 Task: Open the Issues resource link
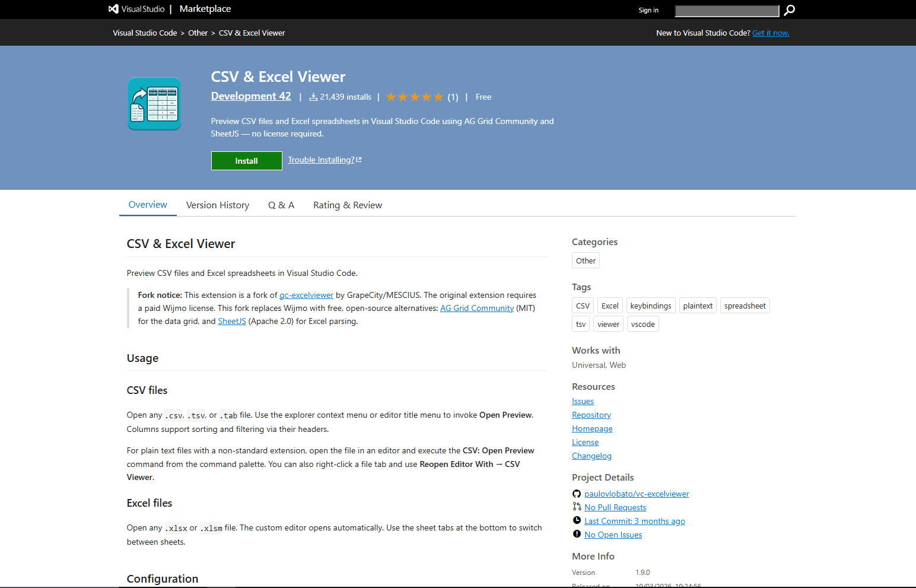point(583,401)
